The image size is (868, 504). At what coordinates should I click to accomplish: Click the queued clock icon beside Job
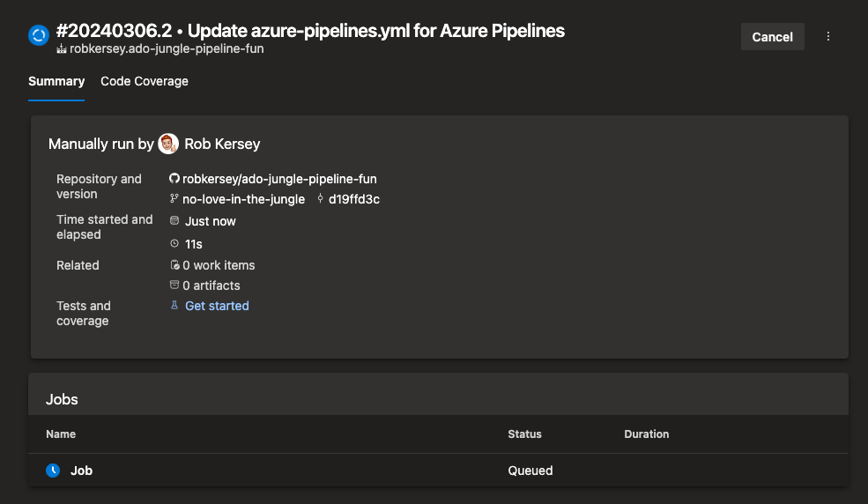coord(53,471)
